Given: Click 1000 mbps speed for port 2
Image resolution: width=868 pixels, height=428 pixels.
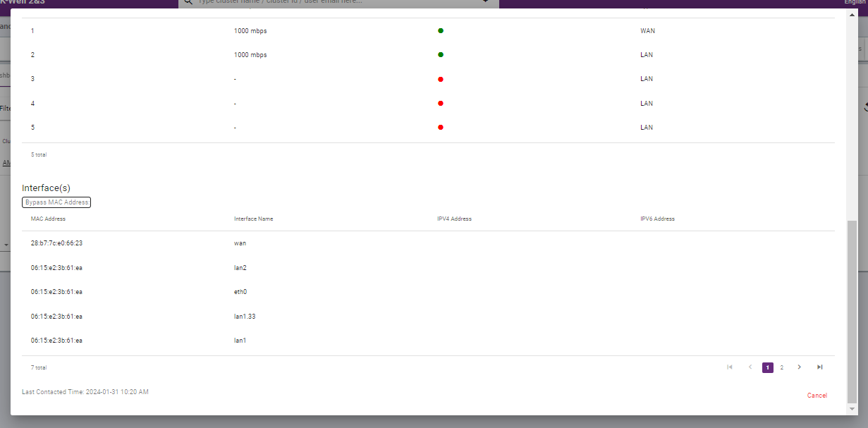Looking at the screenshot, I should pos(250,54).
